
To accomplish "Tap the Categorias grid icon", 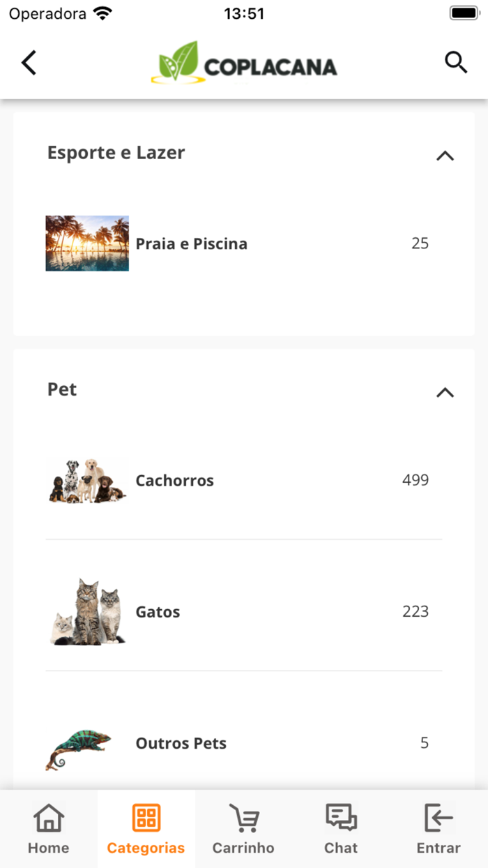I will tap(146, 818).
